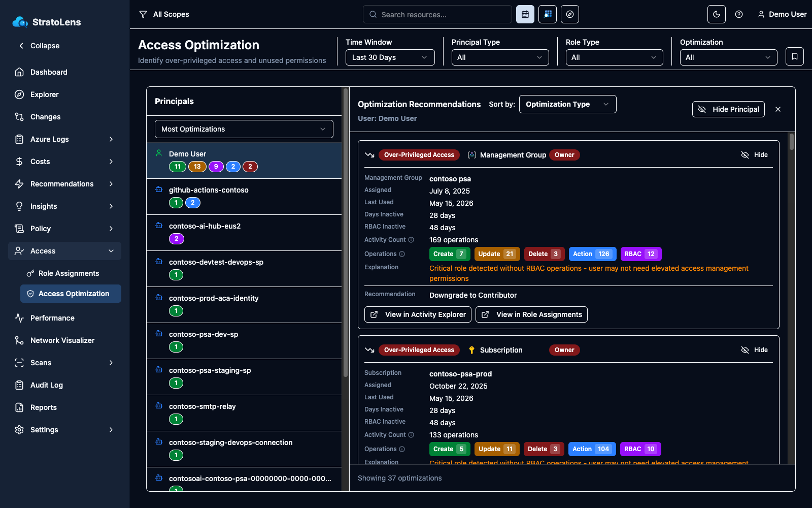The height and width of the screenshot is (508, 812).
Task: Focus the Search resources field
Action: point(437,14)
